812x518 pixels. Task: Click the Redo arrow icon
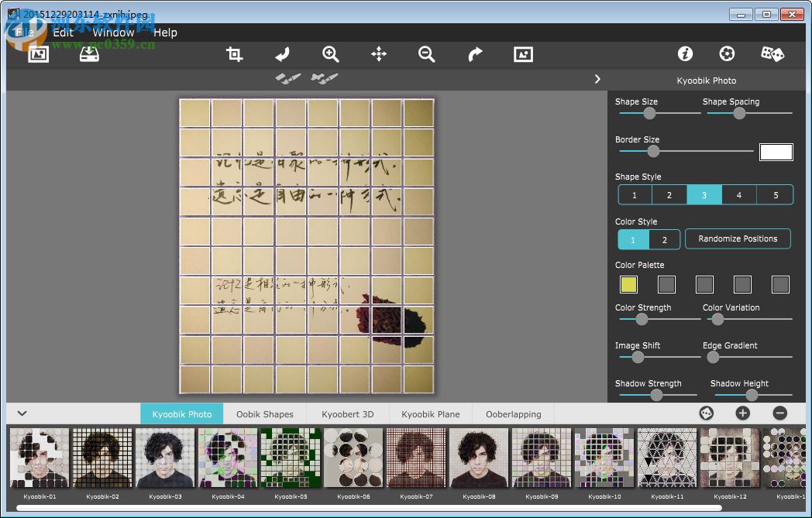coord(474,54)
